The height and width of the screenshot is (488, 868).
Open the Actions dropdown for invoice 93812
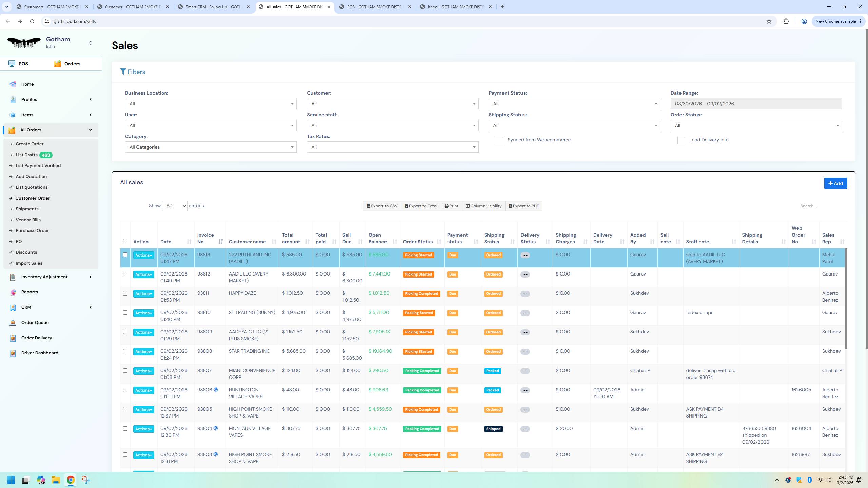pyautogui.click(x=143, y=274)
